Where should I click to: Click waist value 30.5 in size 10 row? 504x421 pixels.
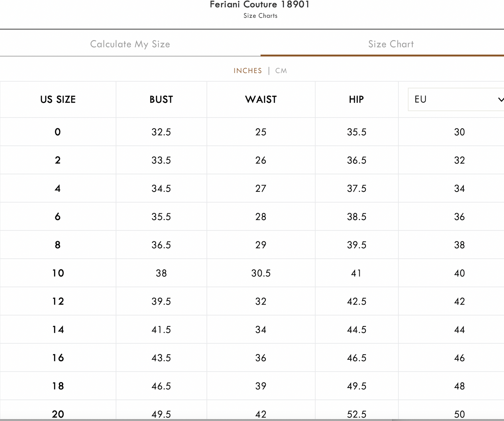pyautogui.click(x=261, y=273)
